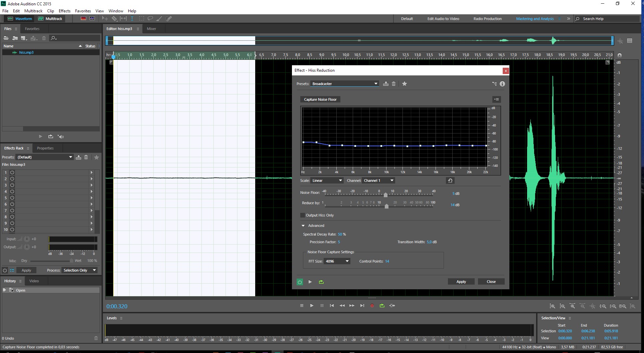
Task: Click the Open File folder icon
Action: point(6,38)
